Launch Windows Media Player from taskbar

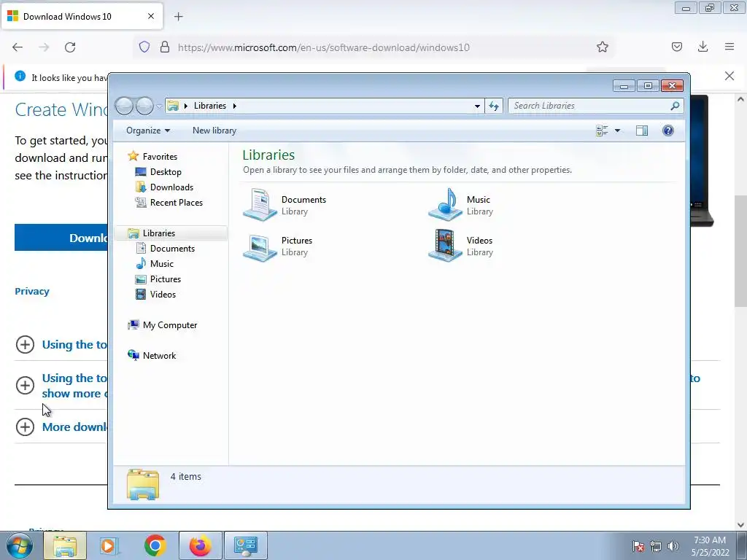point(109,545)
